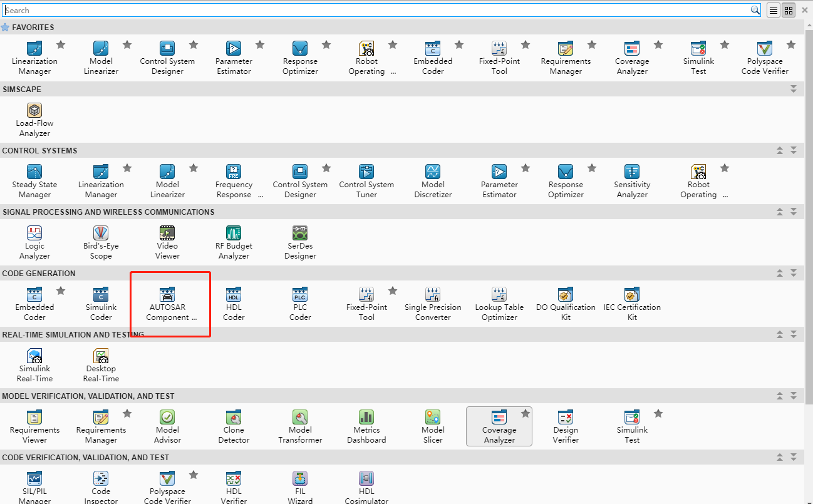The width and height of the screenshot is (813, 504).
Task: Open Lookup Table Optimizer app
Action: point(499,304)
